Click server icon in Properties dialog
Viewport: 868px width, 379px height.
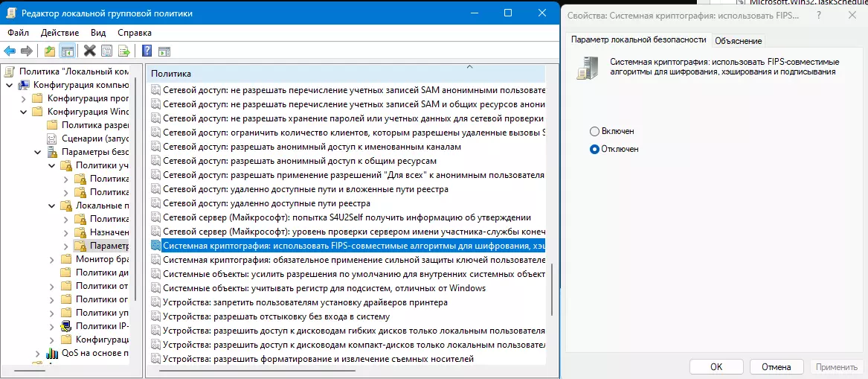click(x=588, y=67)
